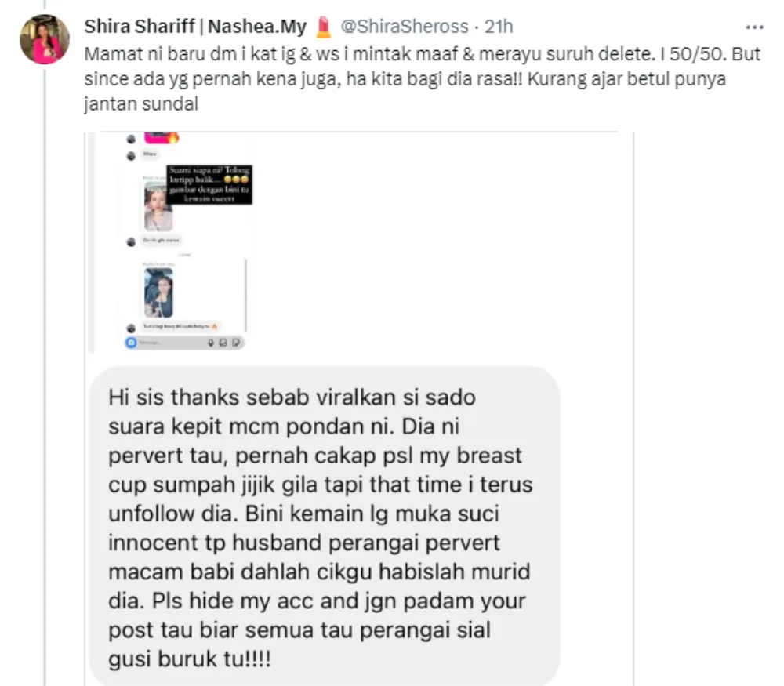Viewport: 784px width, 686px height.
Task: Click the laughing emojis in black caption
Action: tap(236, 180)
